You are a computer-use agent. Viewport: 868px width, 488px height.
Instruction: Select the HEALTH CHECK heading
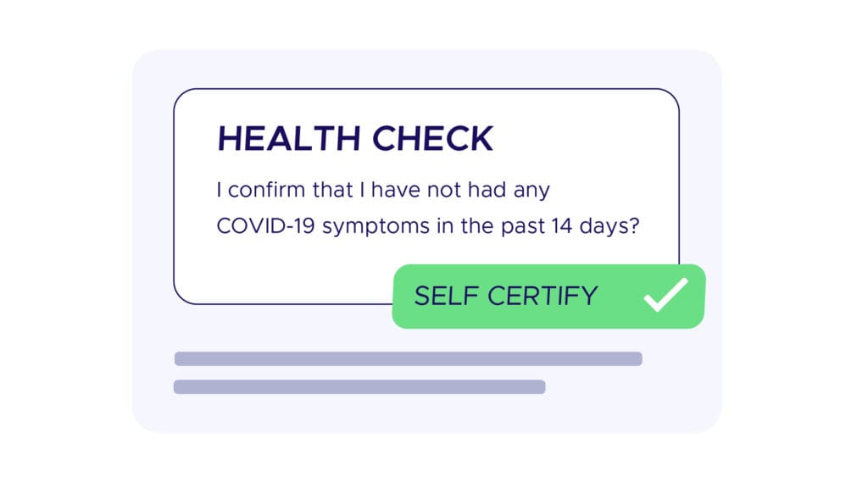click(x=355, y=138)
